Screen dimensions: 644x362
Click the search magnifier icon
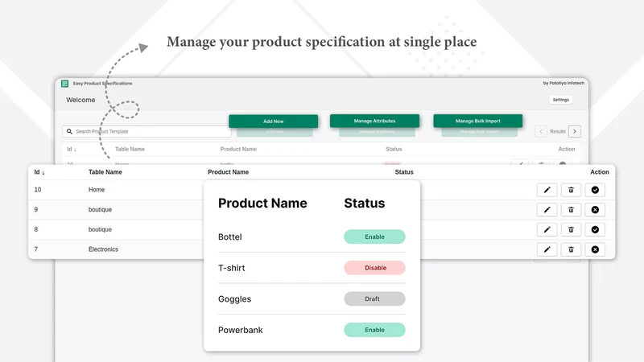click(x=69, y=131)
